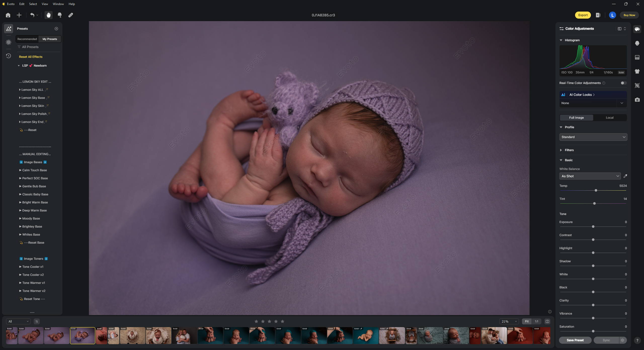
Task: Toggle split compare view icon near zoom
Action: 547,321
